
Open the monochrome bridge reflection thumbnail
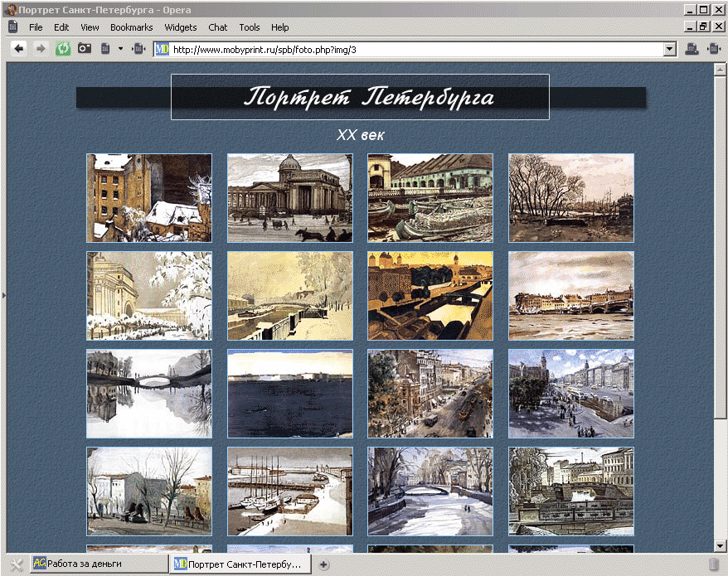click(149, 394)
